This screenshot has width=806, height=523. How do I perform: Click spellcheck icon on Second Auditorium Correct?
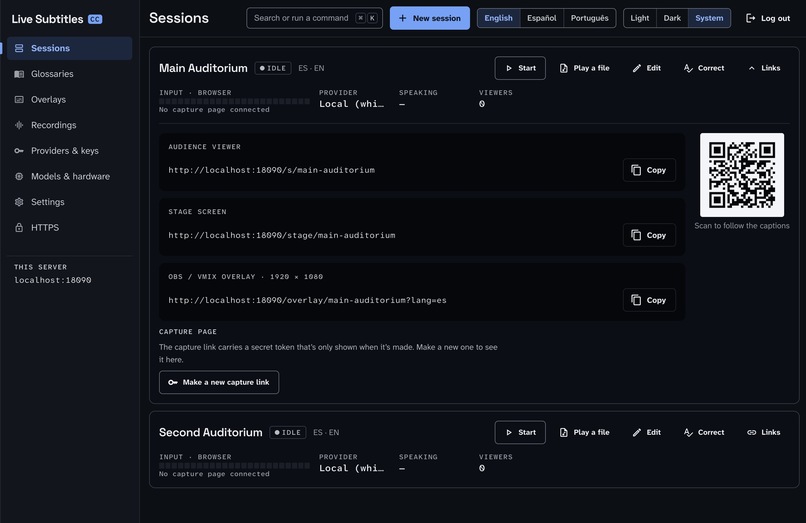pos(688,432)
